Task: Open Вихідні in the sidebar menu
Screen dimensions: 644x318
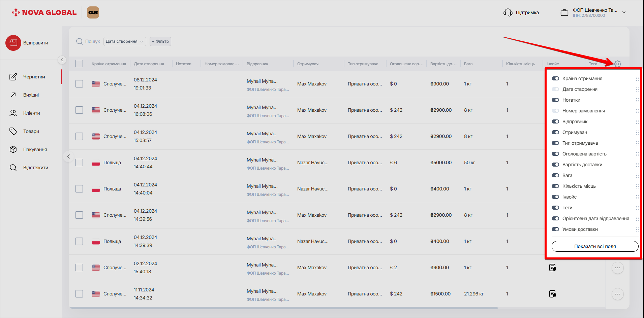Action: click(x=31, y=95)
